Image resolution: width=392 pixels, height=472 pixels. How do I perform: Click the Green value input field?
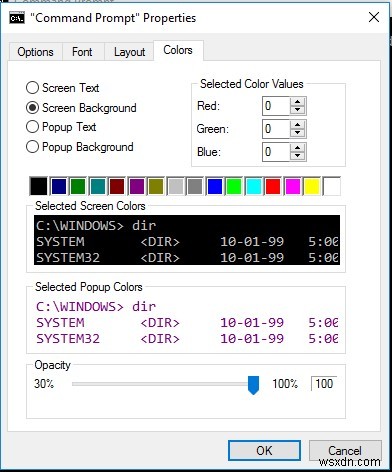pos(276,129)
